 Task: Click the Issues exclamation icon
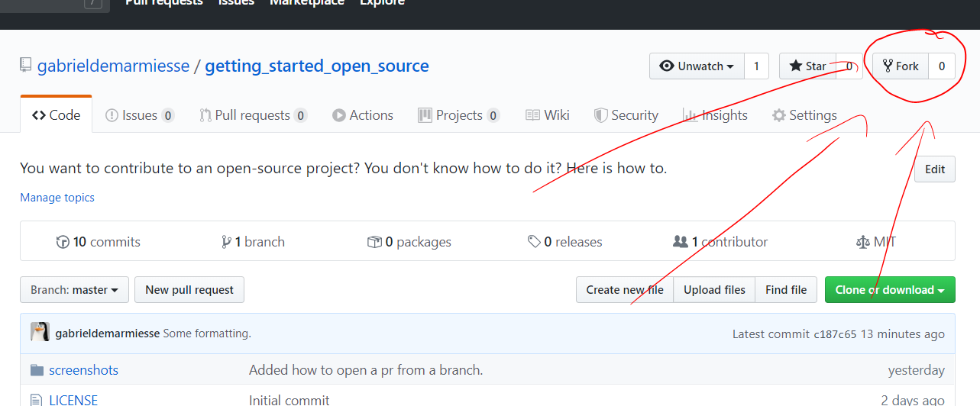(x=112, y=115)
